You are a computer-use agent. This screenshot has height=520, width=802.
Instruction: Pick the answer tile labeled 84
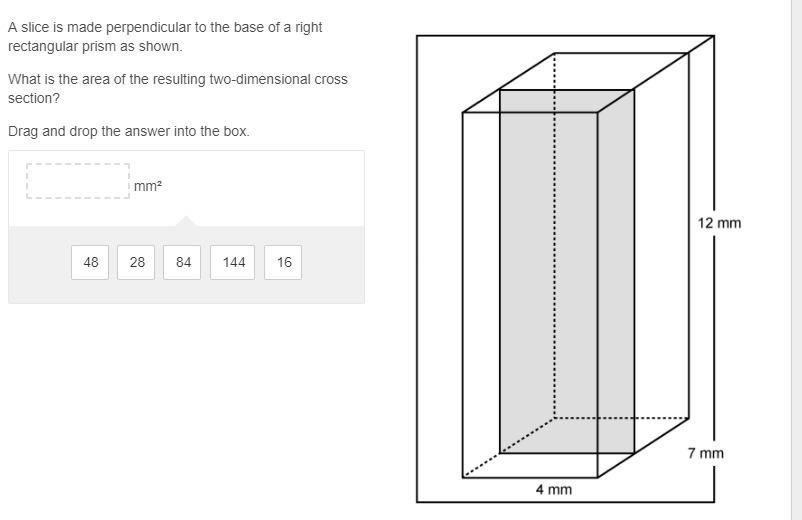182,262
